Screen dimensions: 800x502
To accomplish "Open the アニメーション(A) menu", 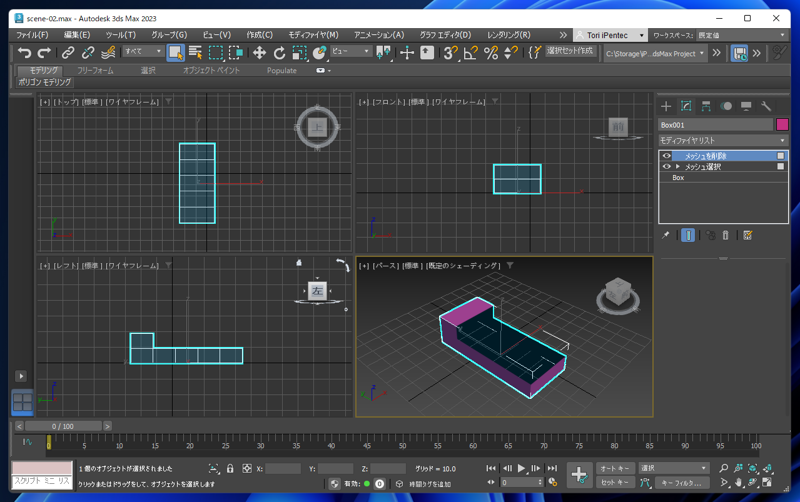I will click(x=379, y=35).
